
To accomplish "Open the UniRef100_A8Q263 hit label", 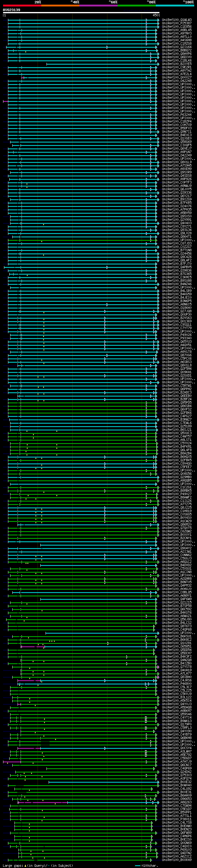I will coord(177,802).
